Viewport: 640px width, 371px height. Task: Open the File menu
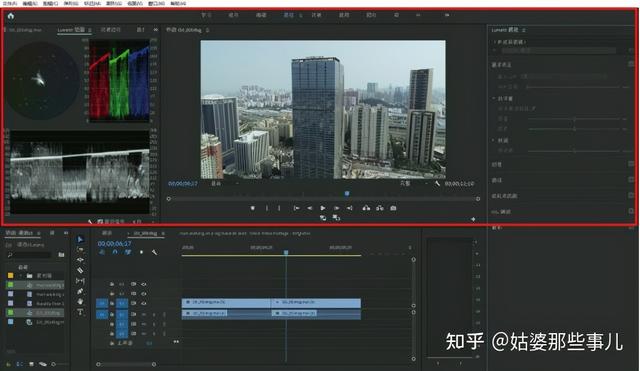point(9,3)
